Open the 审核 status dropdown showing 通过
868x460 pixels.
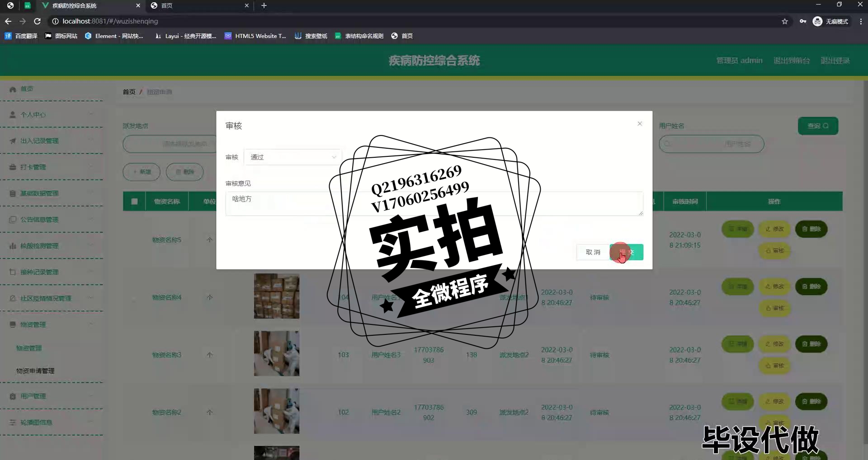[x=293, y=157]
